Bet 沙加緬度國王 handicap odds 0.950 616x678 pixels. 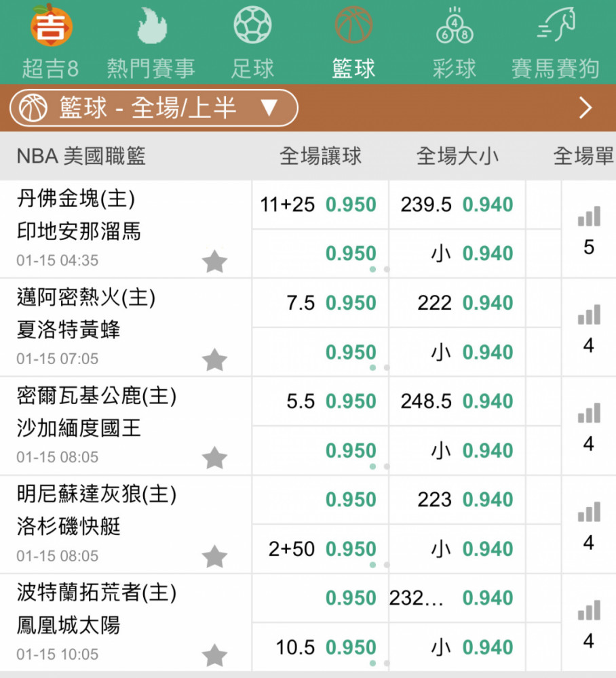pos(320,451)
